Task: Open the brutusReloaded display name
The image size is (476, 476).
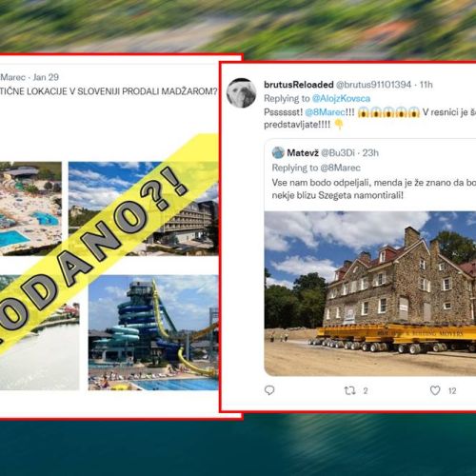Action: pos(299,85)
